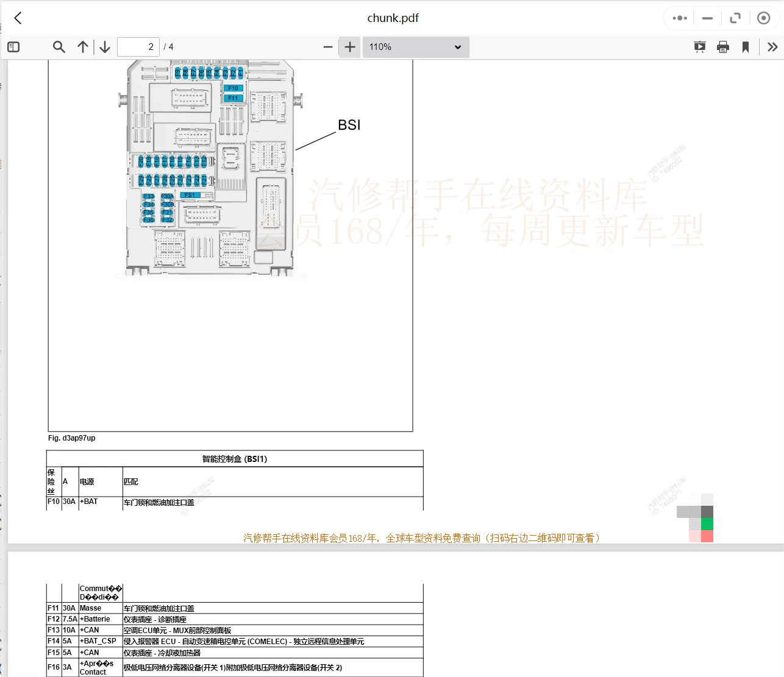784x677 pixels.
Task: Click the FS1 fuse label in diagram
Action: 190,195
